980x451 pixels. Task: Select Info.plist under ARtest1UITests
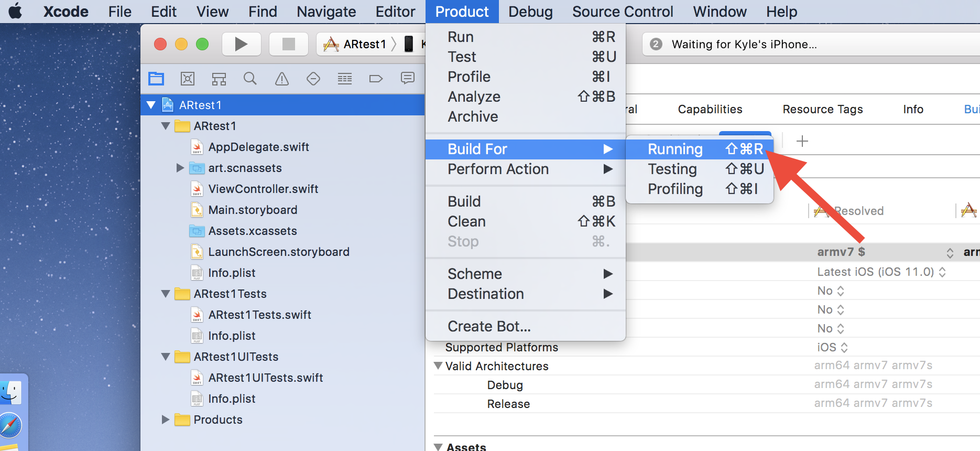(232, 399)
